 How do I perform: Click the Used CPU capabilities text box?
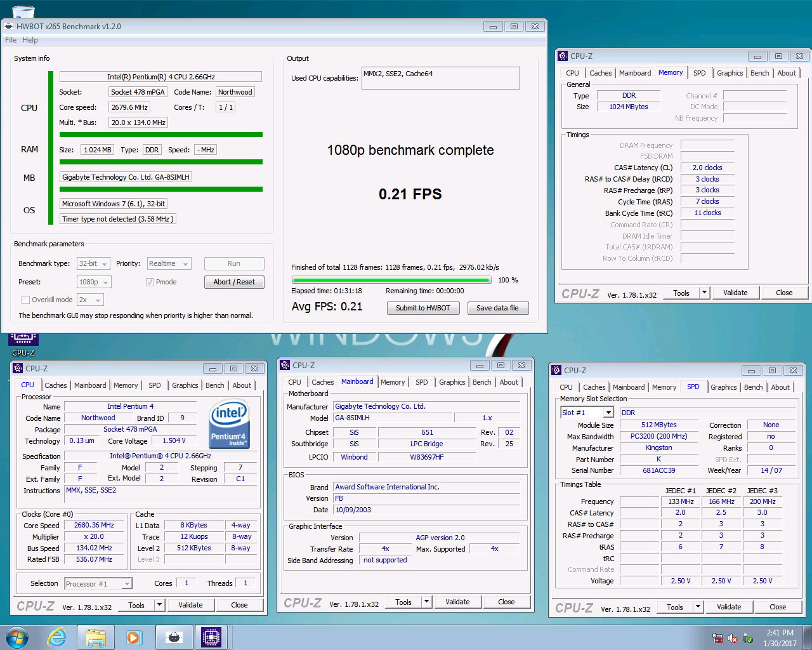click(x=441, y=78)
